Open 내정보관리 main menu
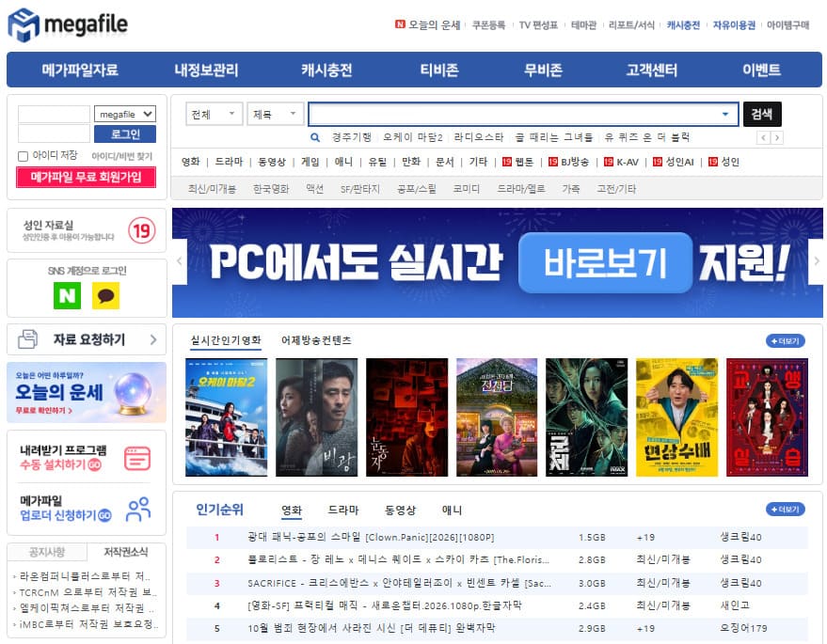Image resolution: width=827 pixels, height=644 pixels. click(x=206, y=71)
